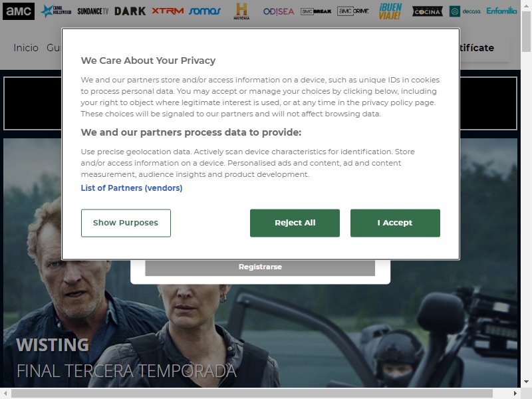Accept cookies with I Accept

pyautogui.click(x=395, y=223)
